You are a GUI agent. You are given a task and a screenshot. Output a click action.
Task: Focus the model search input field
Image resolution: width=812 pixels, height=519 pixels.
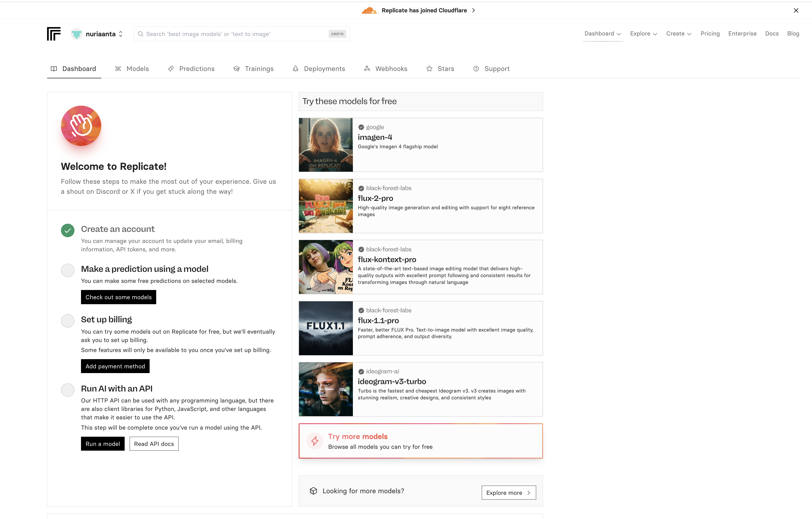coord(242,34)
